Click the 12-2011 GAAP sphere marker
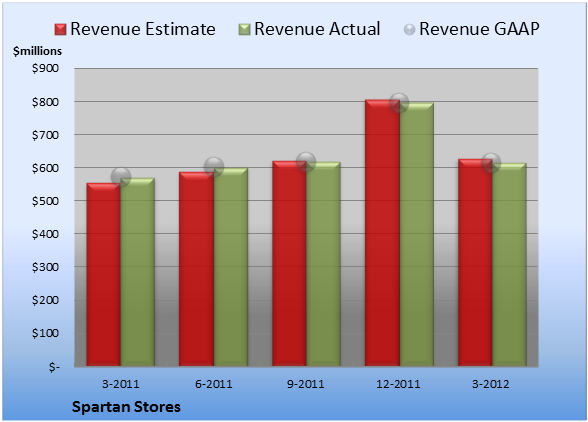 click(399, 102)
